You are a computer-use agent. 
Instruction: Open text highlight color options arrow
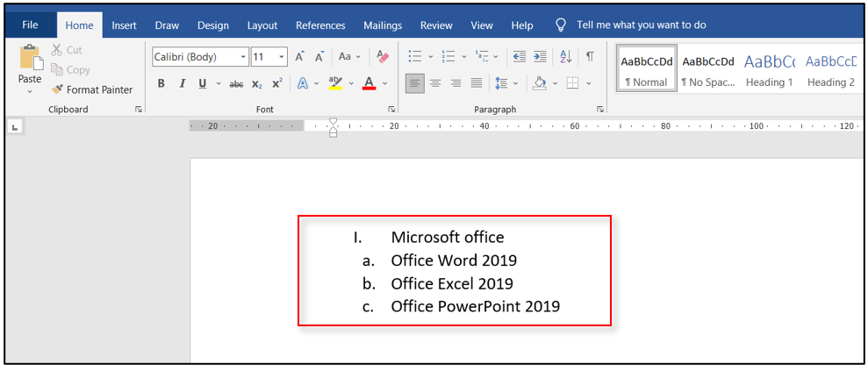point(351,83)
